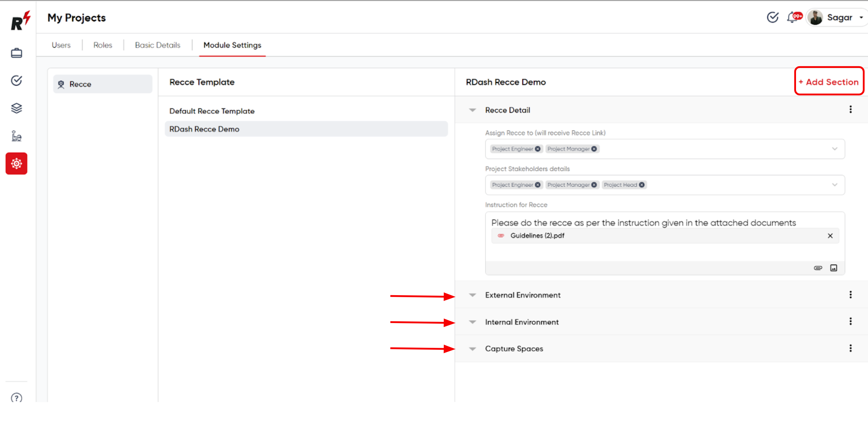The image size is (868, 429).
Task: Open the briefcase projects sidebar icon
Action: tap(16, 53)
